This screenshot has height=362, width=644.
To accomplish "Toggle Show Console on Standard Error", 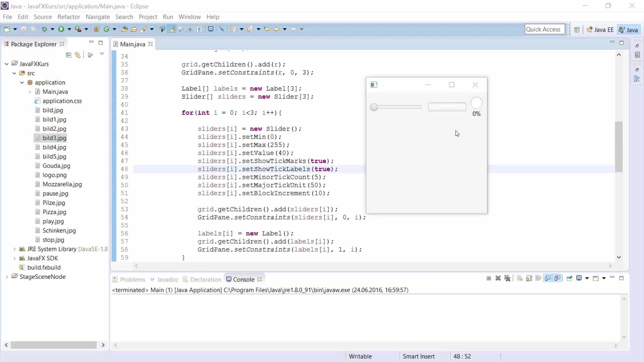I will click(557, 278).
